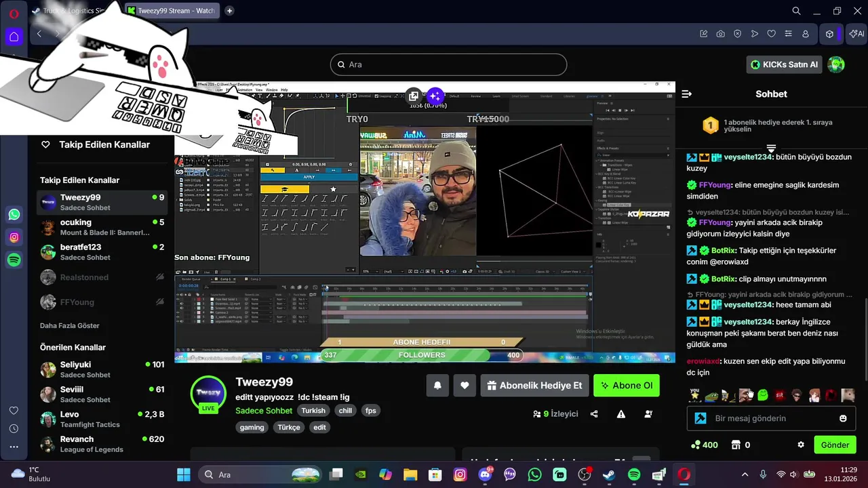Open the 1. sıraya yükselin gift leaderboard banner
The width and height of the screenshot is (868, 488).
(771, 125)
